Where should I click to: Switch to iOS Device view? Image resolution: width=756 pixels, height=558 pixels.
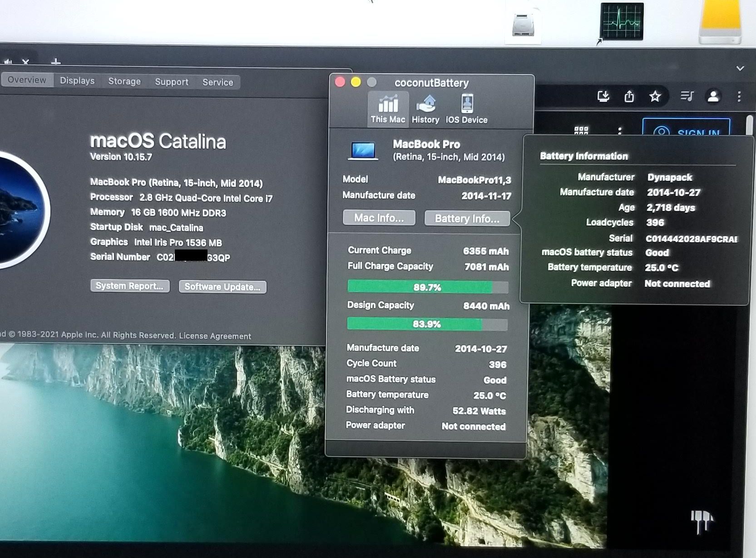pyautogui.click(x=467, y=109)
